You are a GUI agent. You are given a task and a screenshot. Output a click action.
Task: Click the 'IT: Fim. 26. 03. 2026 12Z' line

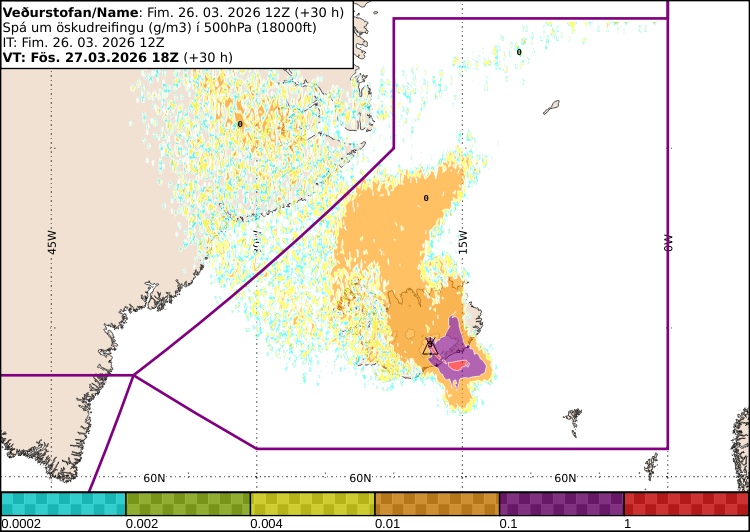[x=84, y=42]
